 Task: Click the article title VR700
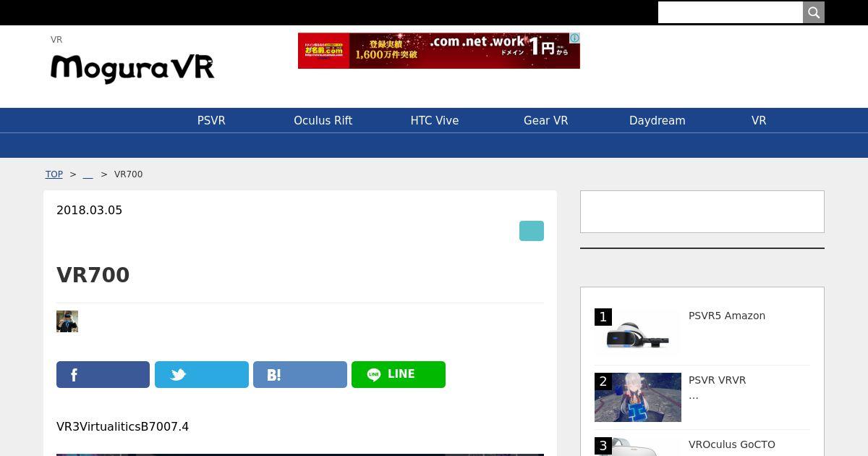tap(93, 275)
